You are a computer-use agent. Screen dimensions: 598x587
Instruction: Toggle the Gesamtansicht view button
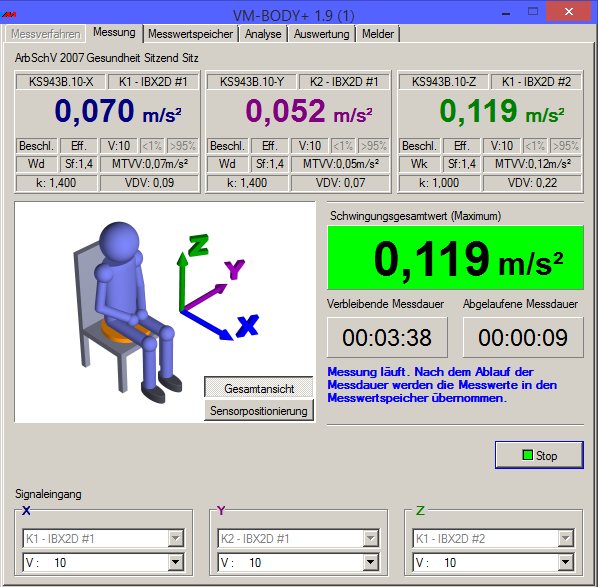click(x=259, y=388)
